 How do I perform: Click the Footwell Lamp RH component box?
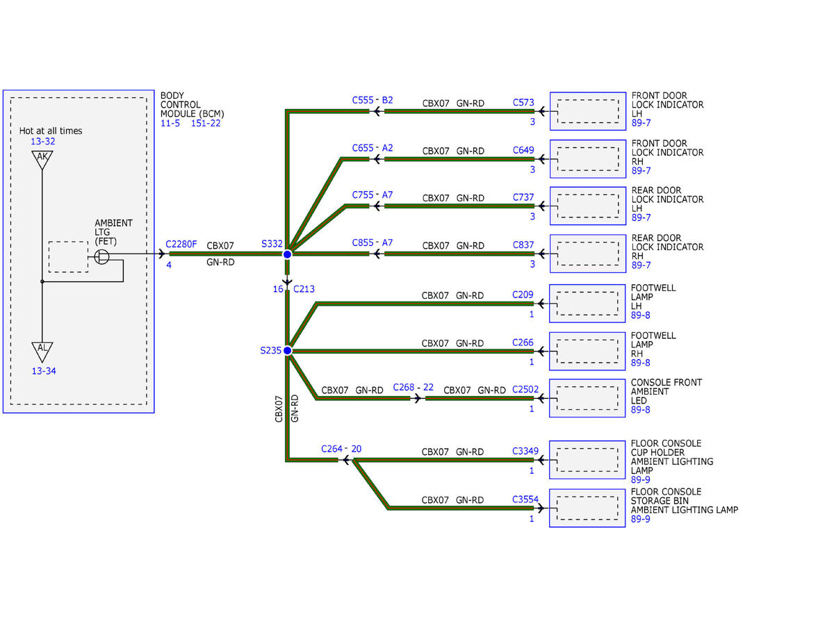click(588, 351)
